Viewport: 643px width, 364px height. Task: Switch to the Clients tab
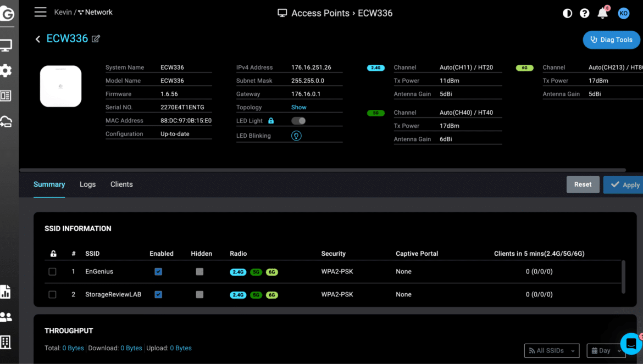(121, 184)
